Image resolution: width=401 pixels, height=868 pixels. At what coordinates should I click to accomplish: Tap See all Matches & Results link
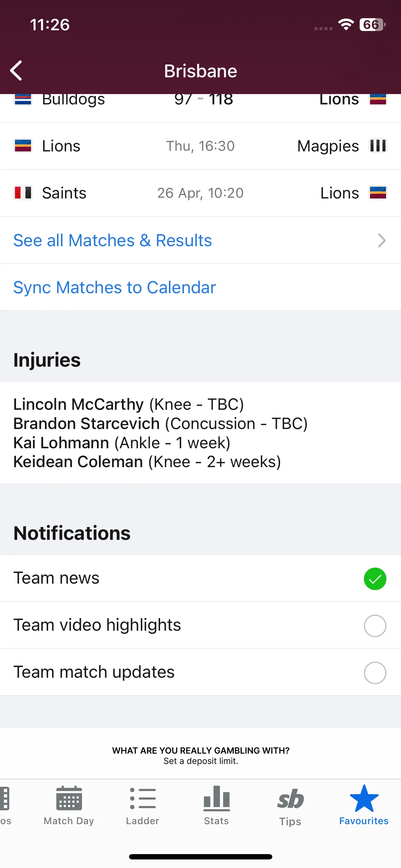click(113, 240)
